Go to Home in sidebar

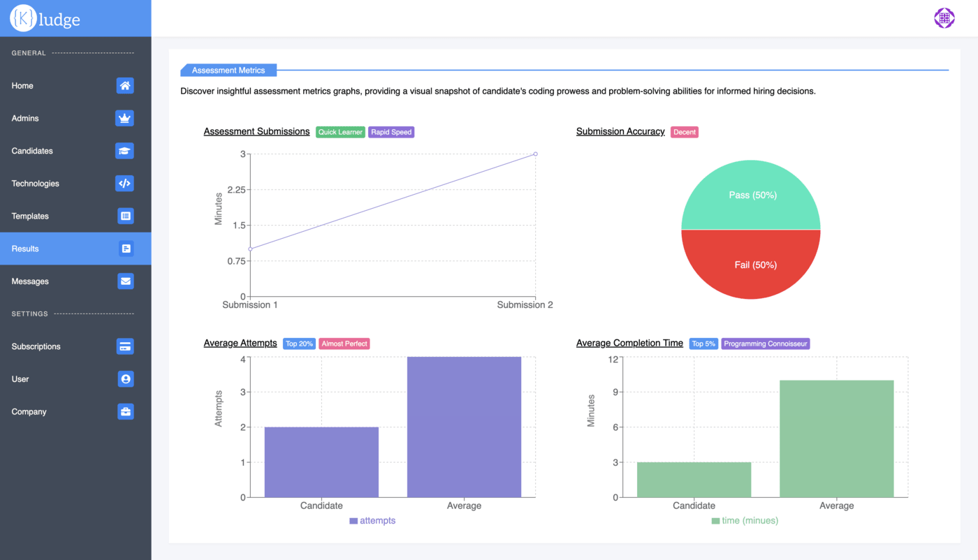click(x=75, y=86)
